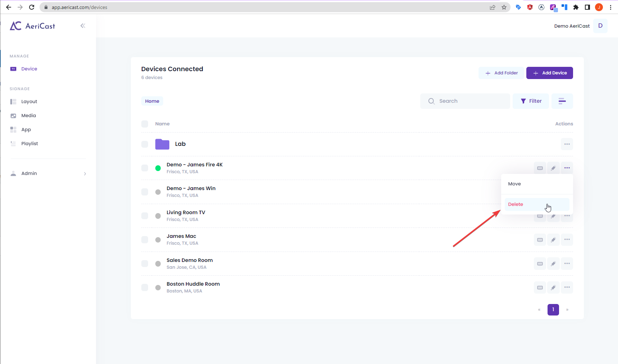Click screen icon for James Mac
Viewport: 618px width, 364px height.
click(x=540, y=240)
